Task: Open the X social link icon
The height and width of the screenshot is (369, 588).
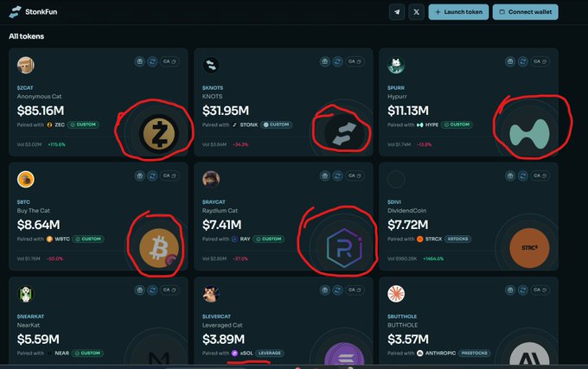Action: (416, 12)
